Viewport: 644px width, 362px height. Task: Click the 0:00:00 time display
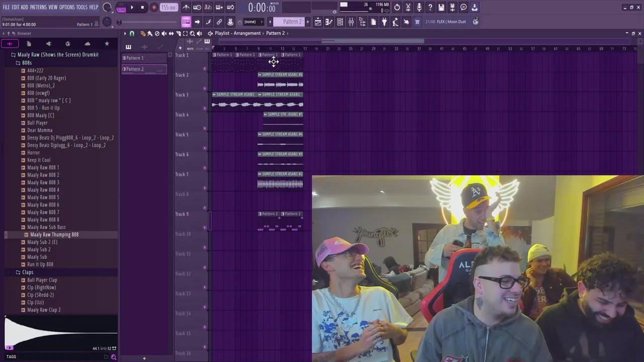tap(262, 8)
